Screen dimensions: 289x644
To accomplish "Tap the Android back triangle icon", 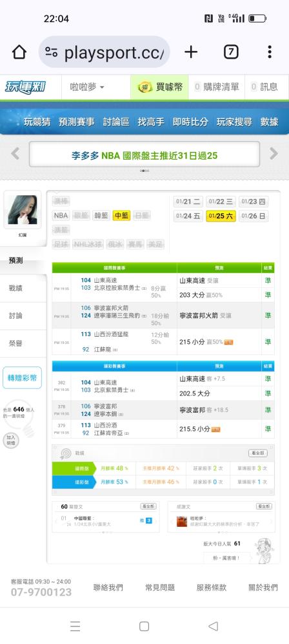I will pos(213,626).
